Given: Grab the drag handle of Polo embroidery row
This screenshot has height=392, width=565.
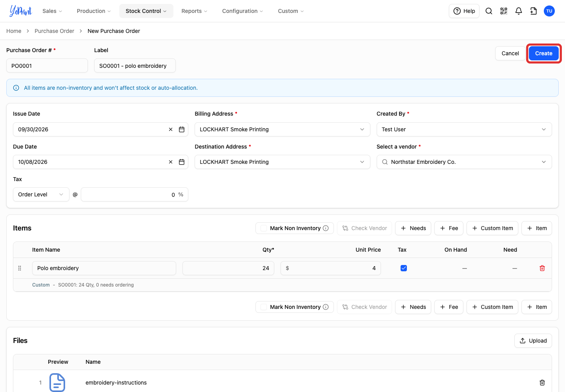Looking at the screenshot, I should [20, 268].
